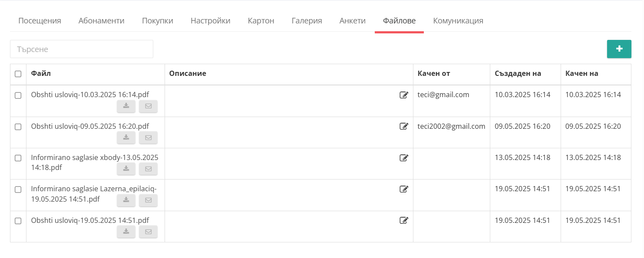The height and width of the screenshot is (258, 644).
Task: Download Obshti usloviq-10.03.2025 16:14.pdf file
Action: pyautogui.click(x=126, y=106)
